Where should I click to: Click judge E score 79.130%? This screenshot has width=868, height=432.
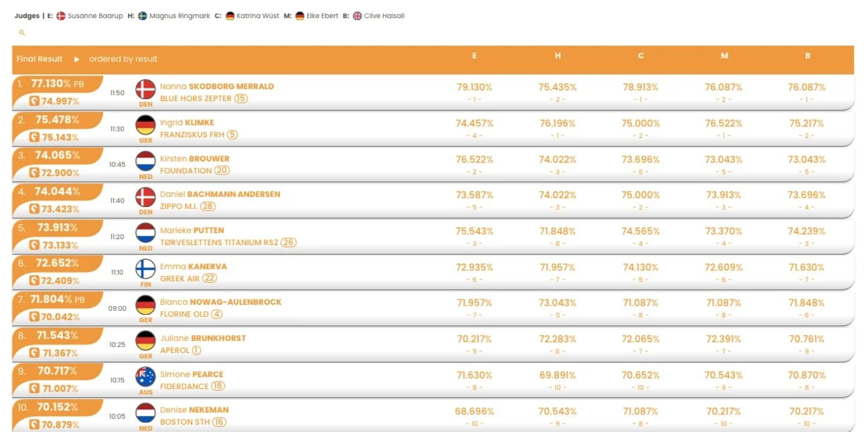pyautogui.click(x=474, y=87)
